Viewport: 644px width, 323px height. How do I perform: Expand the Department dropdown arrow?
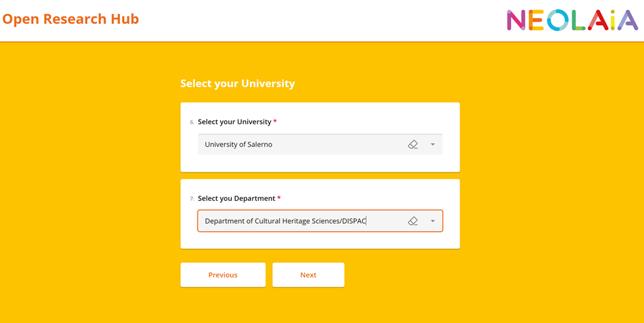[433, 221]
